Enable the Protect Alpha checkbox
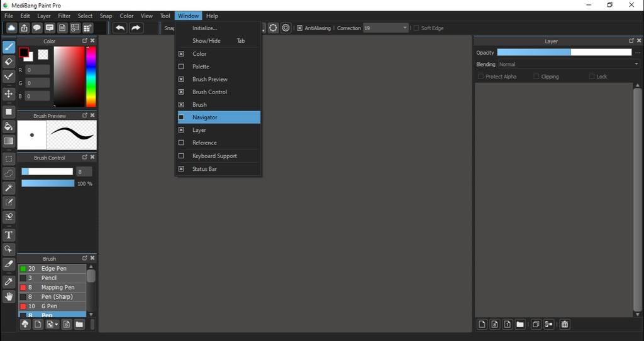This screenshot has height=341, width=644. (x=480, y=77)
